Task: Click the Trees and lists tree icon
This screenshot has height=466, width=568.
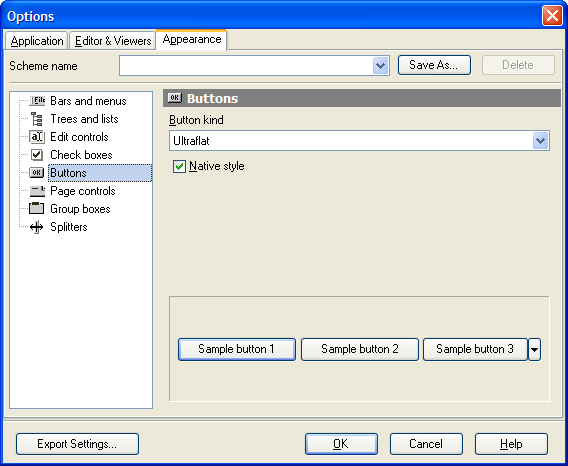Action: click(x=37, y=119)
